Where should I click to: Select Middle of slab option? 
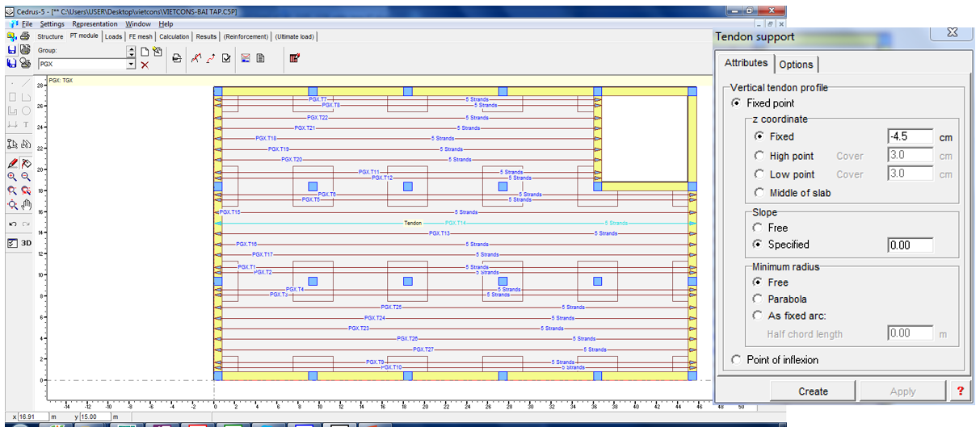click(759, 193)
